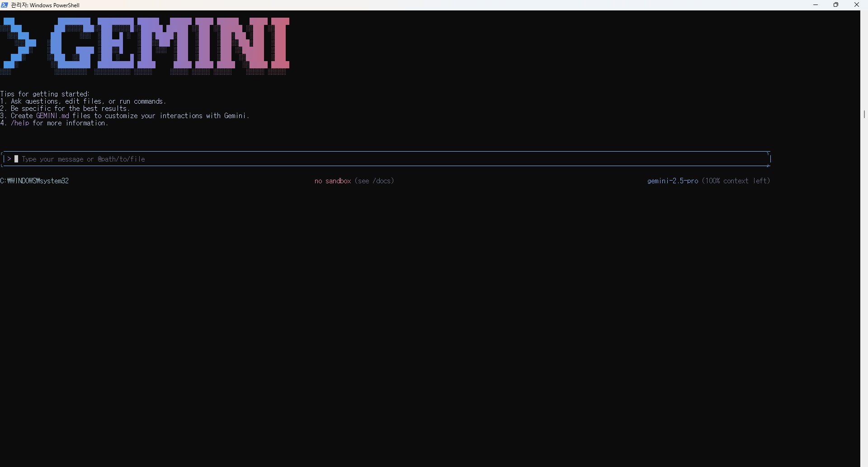The height and width of the screenshot is (467, 868).
Task: Minimize the PowerShell window
Action: (x=816, y=5)
